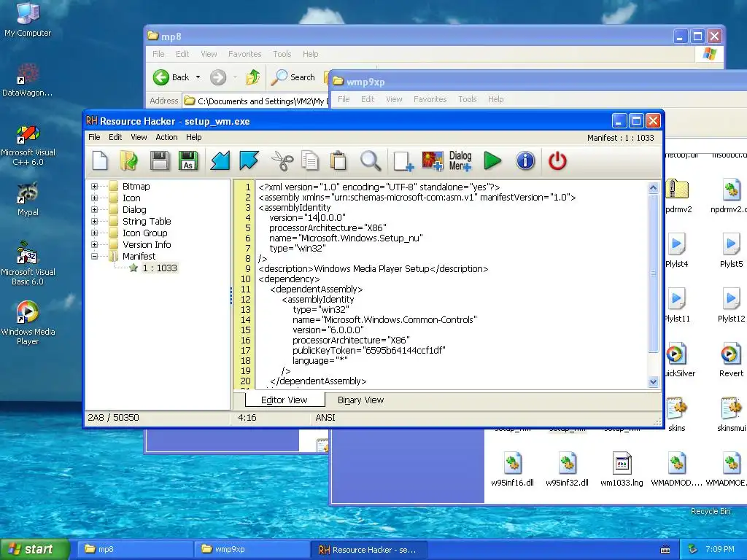Select the npdrmv2 zip folder in wmp9xp

pos(678,195)
